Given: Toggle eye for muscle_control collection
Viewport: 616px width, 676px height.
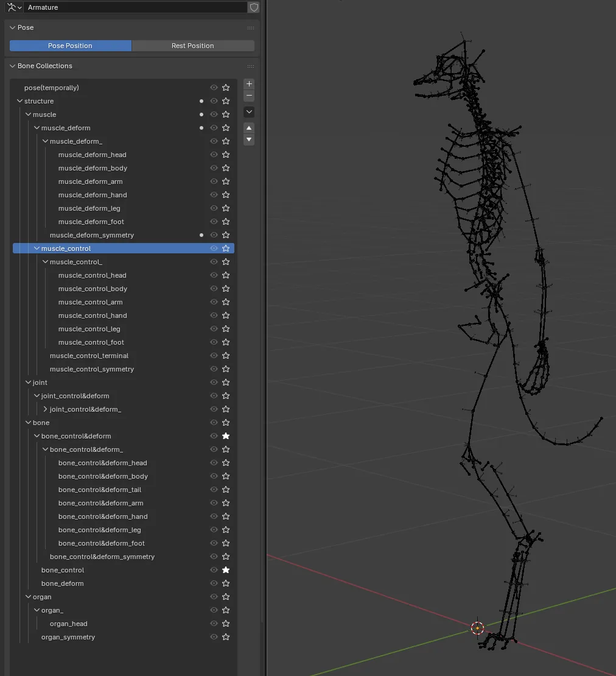Looking at the screenshot, I should click(214, 248).
